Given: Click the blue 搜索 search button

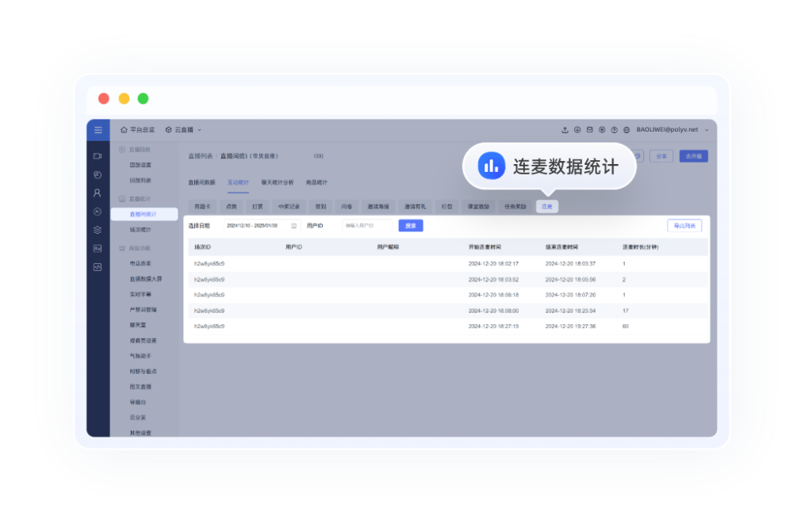Looking at the screenshot, I should tap(410, 226).
